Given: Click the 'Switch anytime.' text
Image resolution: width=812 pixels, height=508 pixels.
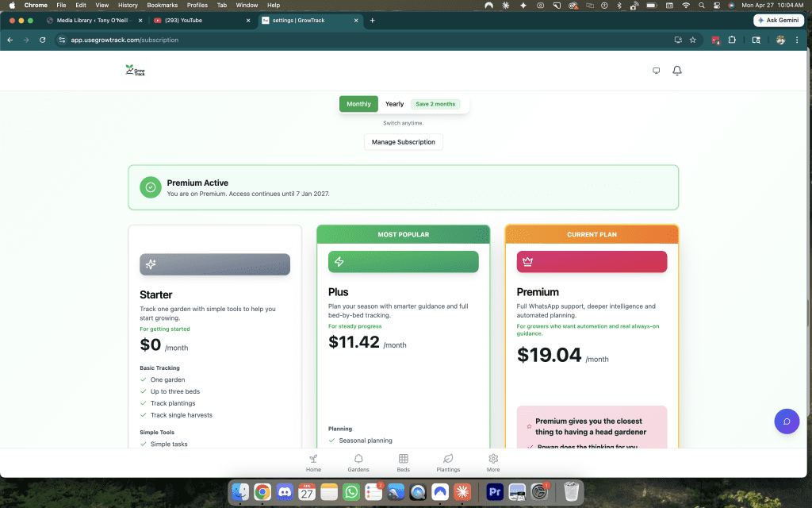Looking at the screenshot, I should pos(404,123).
